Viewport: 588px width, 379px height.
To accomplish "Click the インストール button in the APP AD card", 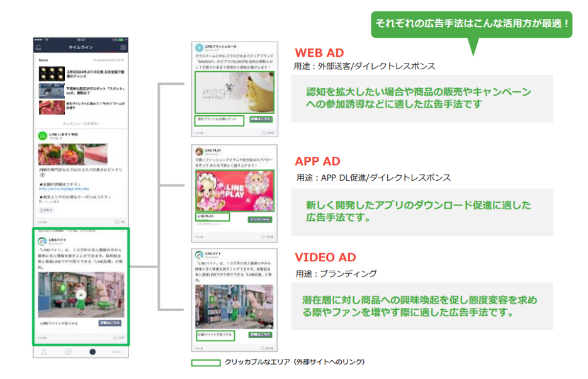I will (260, 219).
